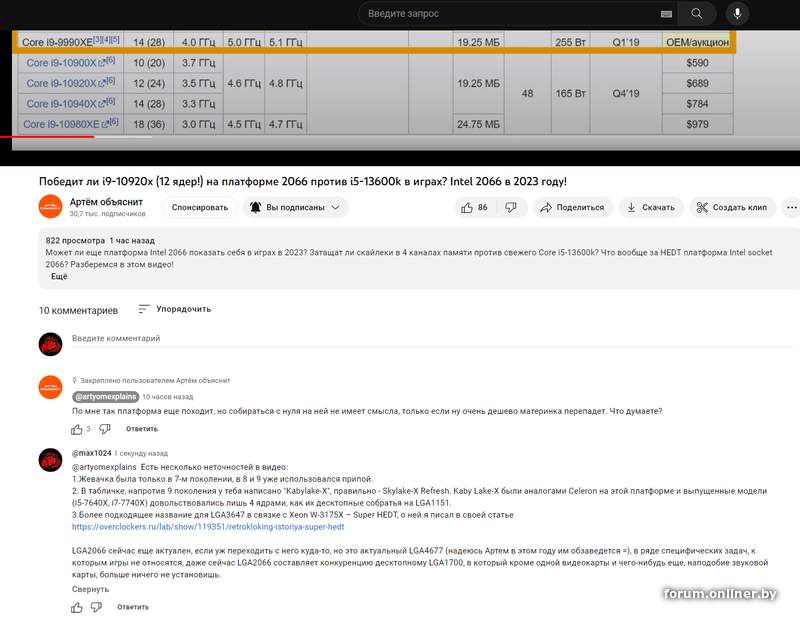Open @max1024 commenter avatar
800x617 pixels.
pyautogui.click(x=51, y=460)
